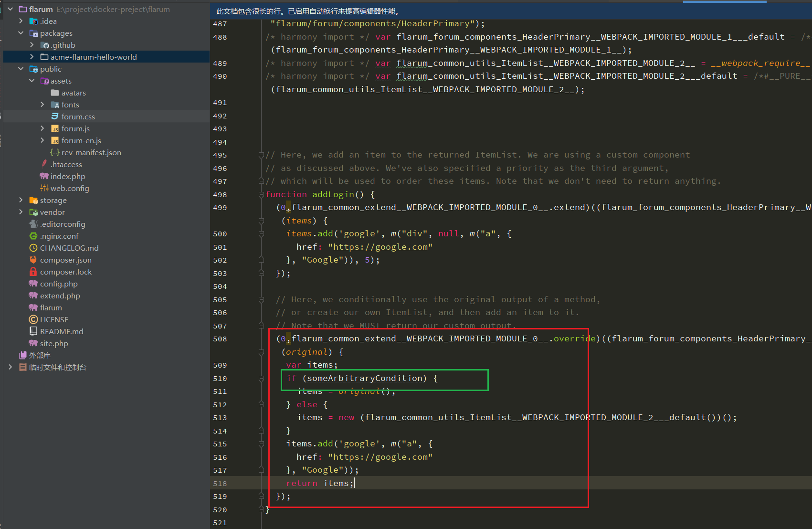812x529 pixels.
Task: Click the packages folder icon
Action: click(x=33, y=33)
